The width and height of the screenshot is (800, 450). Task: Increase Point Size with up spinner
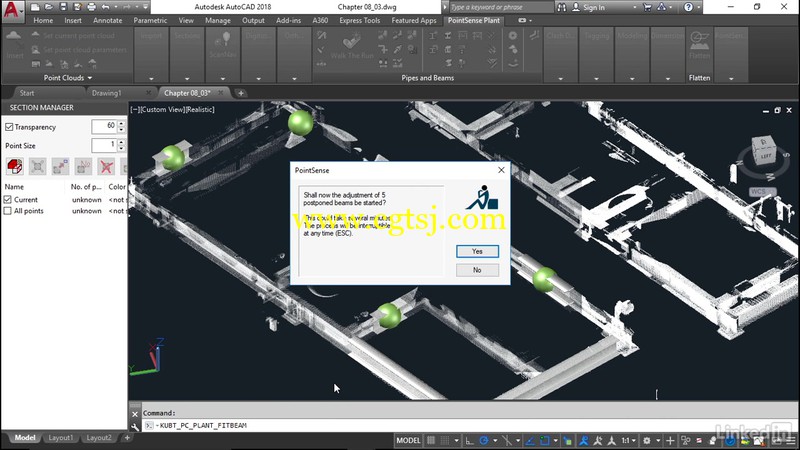pos(121,142)
